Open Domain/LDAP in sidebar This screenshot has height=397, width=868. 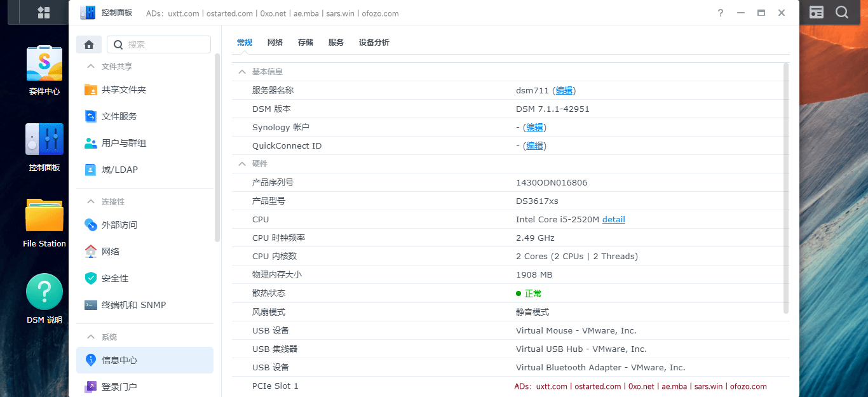tap(145, 170)
